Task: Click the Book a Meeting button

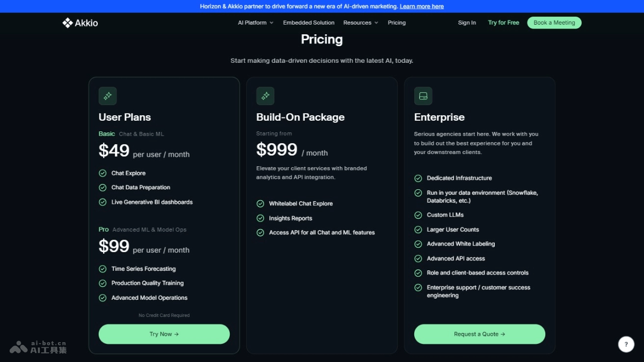Action: pos(554,23)
